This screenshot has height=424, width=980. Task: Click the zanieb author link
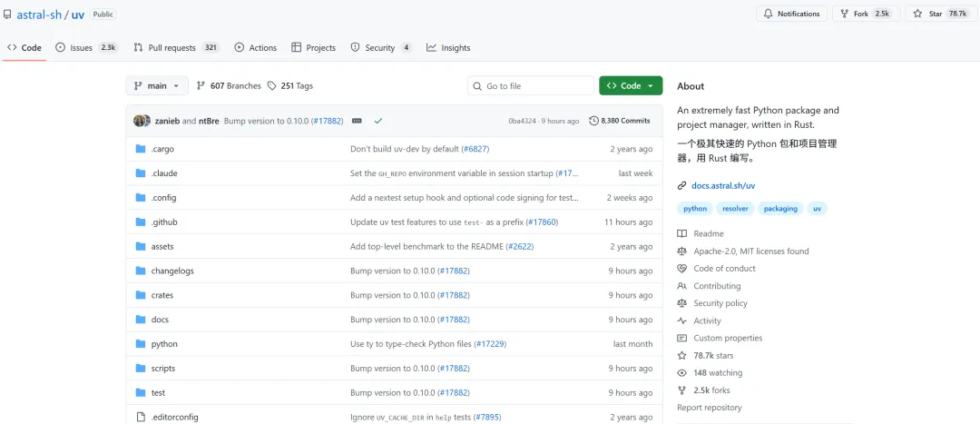click(167, 121)
